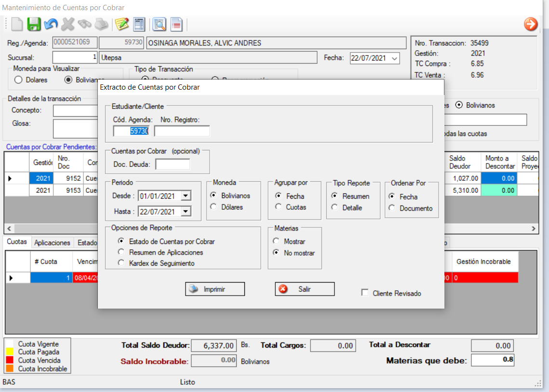
Task: Click grid horizontal scrollbar left arrow
Action: [x=10, y=229]
